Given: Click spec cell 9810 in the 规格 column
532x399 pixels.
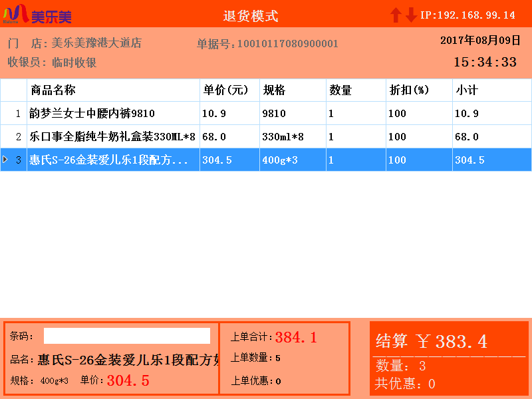Looking at the screenshot, I should [x=293, y=113].
